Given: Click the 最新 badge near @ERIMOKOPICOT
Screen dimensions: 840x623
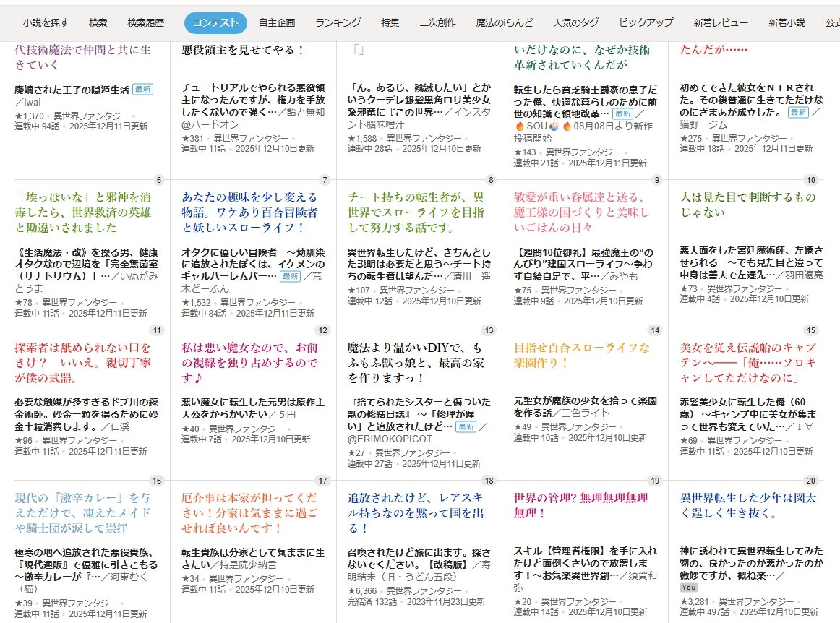Looking at the screenshot, I should 466,427.
